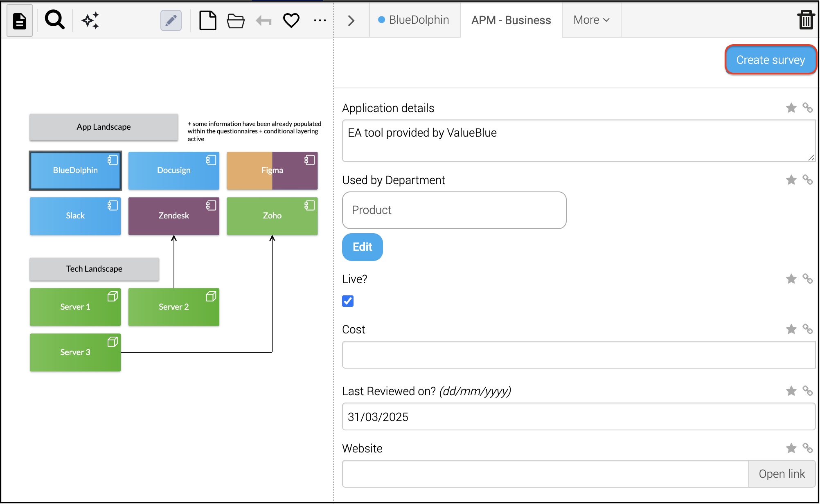Open the AI sparkles assistant
Image resolution: width=820 pixels, height=504 pixels.
pos(90,20)
